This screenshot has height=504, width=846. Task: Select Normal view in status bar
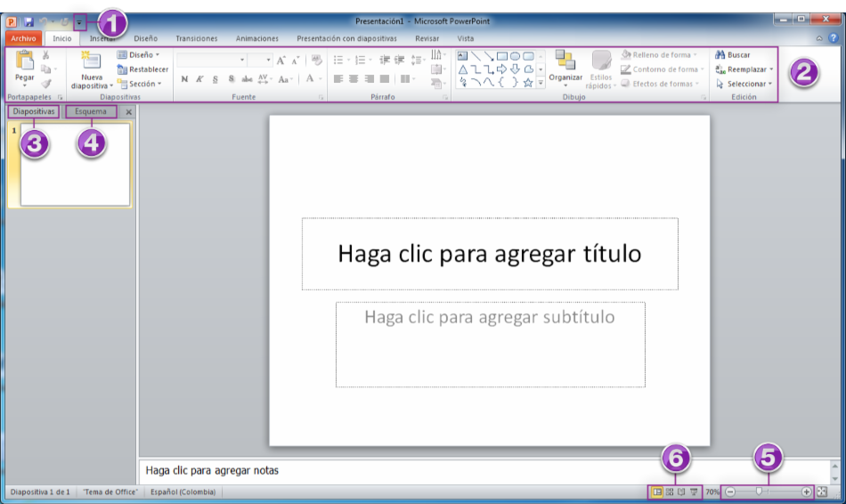tap(657, 492)
